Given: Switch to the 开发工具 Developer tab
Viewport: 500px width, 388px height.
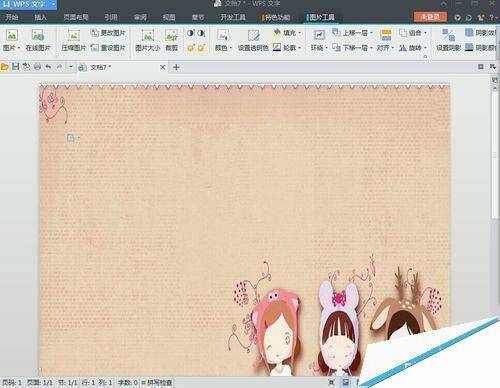Looking at the screenshot, I should (x=233, y=17).
